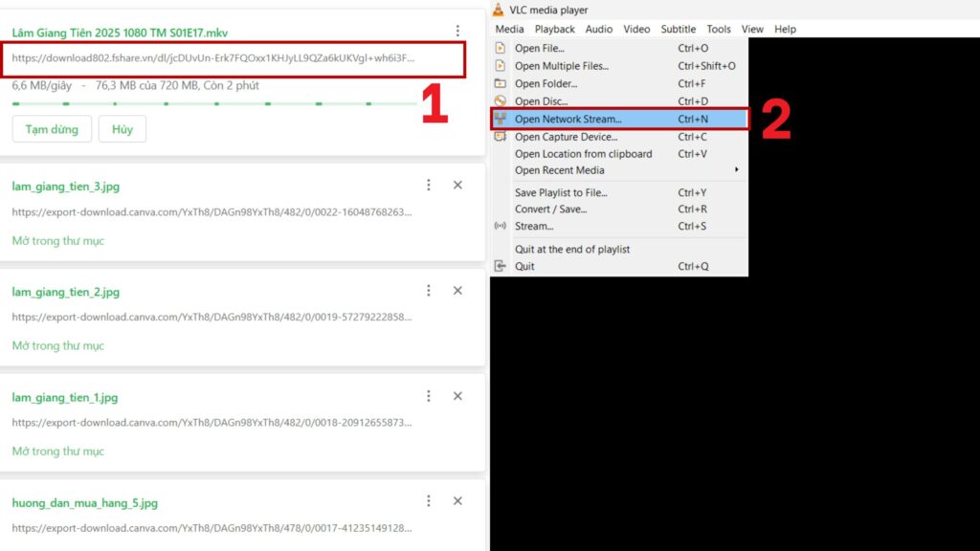Pause the download with Tạm dừng button

click(52, 129)
